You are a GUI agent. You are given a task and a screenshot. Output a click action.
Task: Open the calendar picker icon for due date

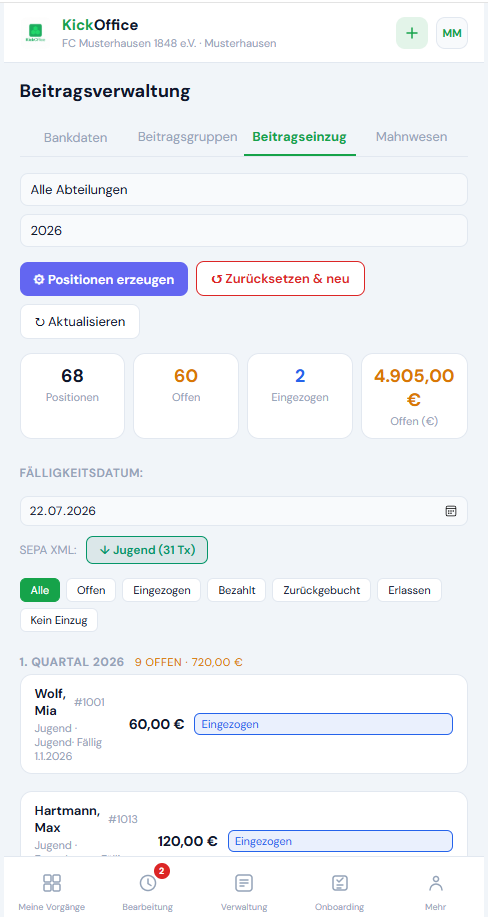click(x=451, y=511)
